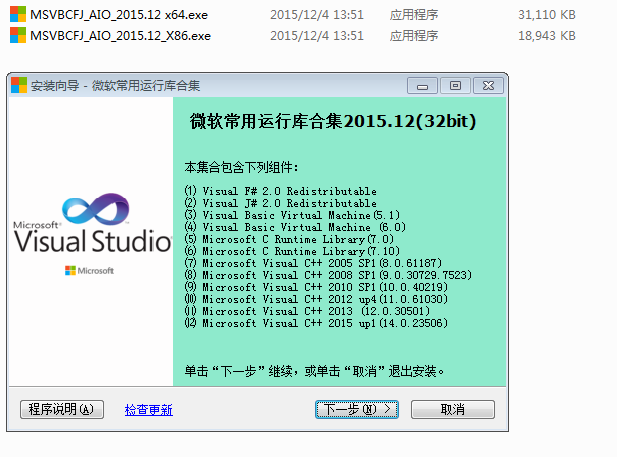Click the 取消 button
Screen dimensions: 617x457
[x=453, y=409]
